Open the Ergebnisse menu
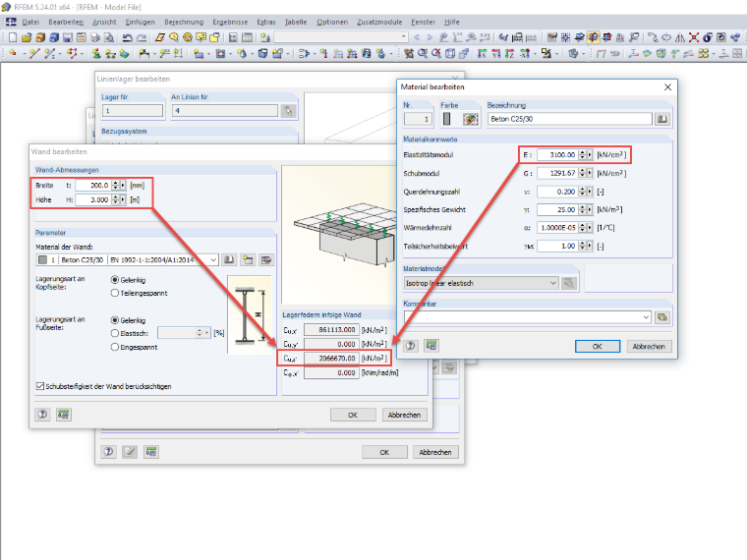Screen dimensions: 747x560 [230, 22]
